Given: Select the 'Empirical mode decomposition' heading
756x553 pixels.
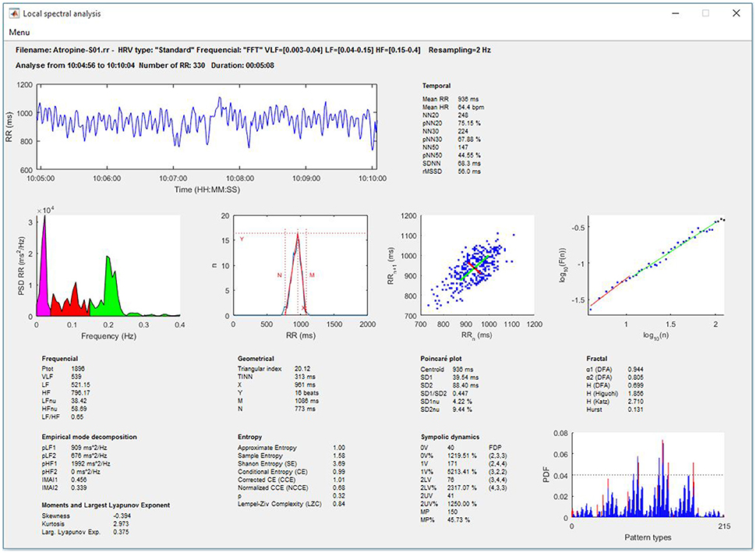Looking at the screenshot, I should click(89, 437).
